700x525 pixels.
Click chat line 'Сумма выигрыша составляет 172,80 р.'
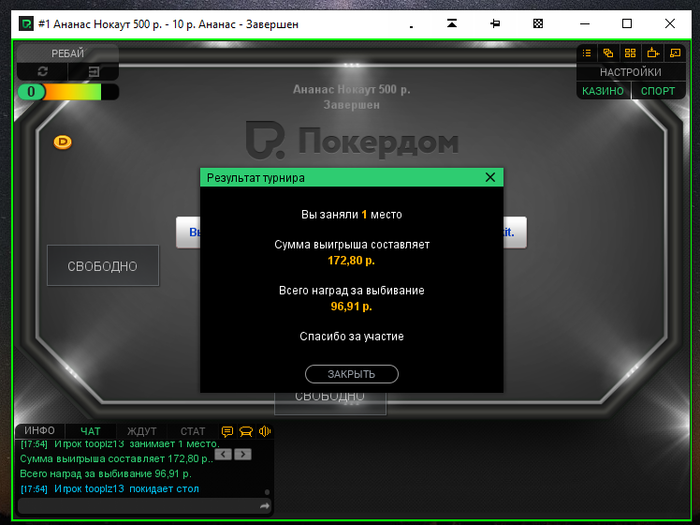(117, 459)
